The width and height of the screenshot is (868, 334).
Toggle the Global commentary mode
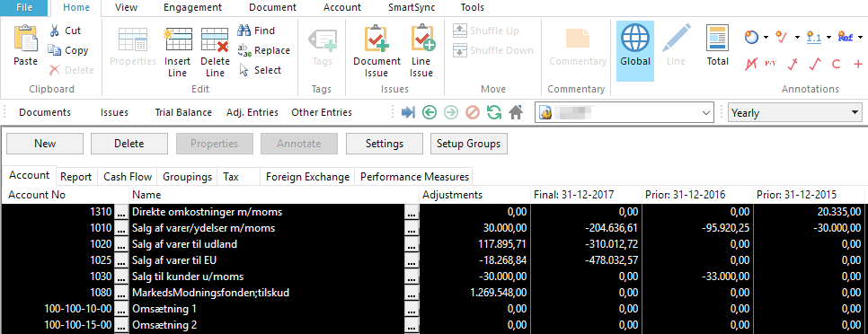click(635, 51)
